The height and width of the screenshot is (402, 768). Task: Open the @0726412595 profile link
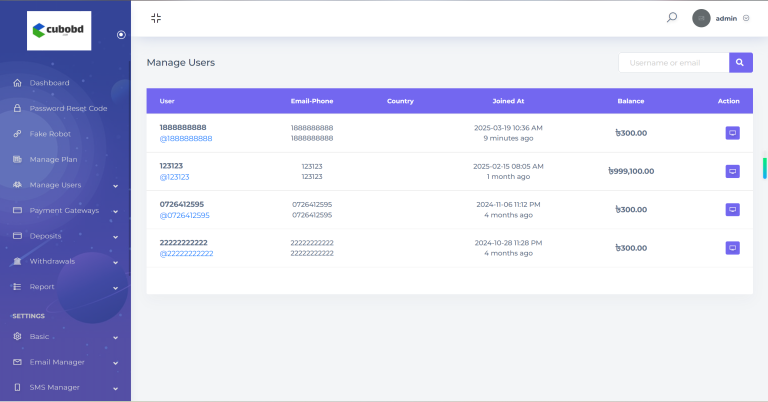pyautogui.click(x=184, y=215)
